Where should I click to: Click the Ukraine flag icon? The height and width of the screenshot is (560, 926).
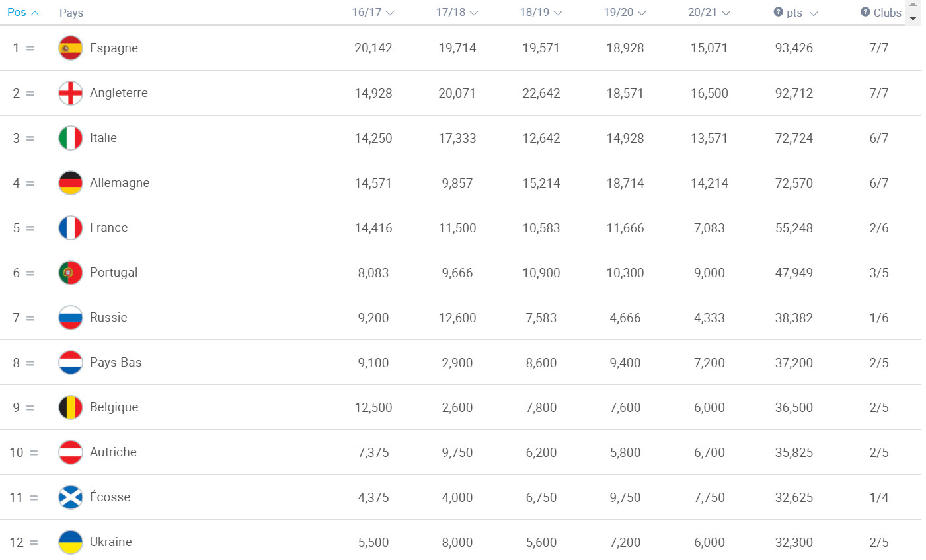coord(71,542)
